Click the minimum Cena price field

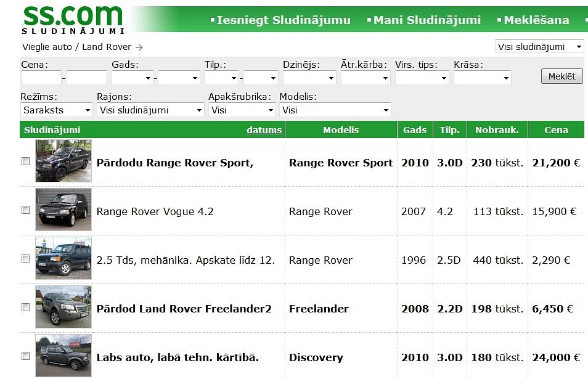pyautogui.click(x=41, y=78)
